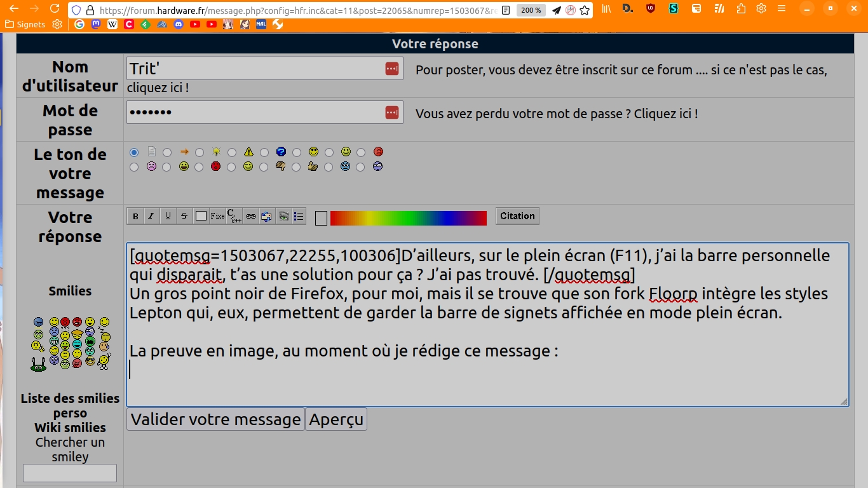Screen dimensions: 868x488
Task: Open the Liste des smilies perso link
Action: (70, 405)
